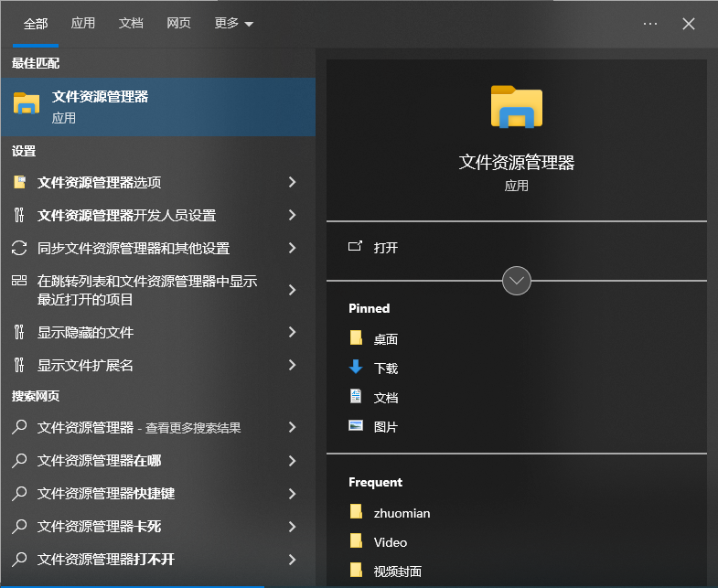The height and width of the screenshot is (588, 718).
Task: Click the blue 下载 arrow icon
Action: (x=356, y=367)
